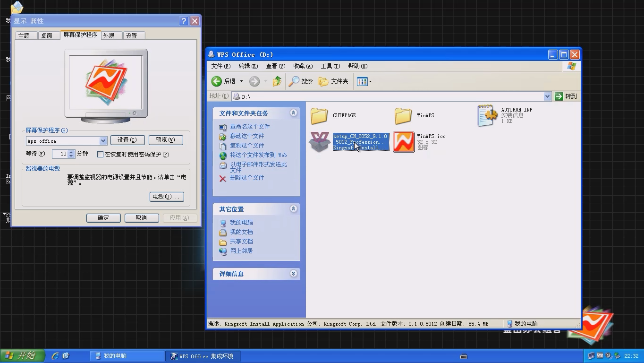Select the AUTORUN.INF file icon
The height and width of the screenshot is (363, 644).
coord(487,115)
